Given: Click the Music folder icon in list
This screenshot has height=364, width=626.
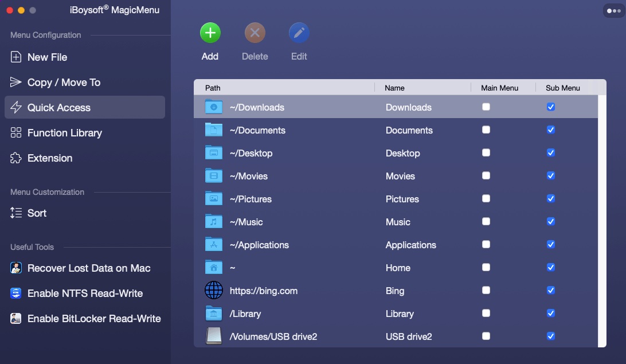Looking at the screenshot, I should pos(214,222).
